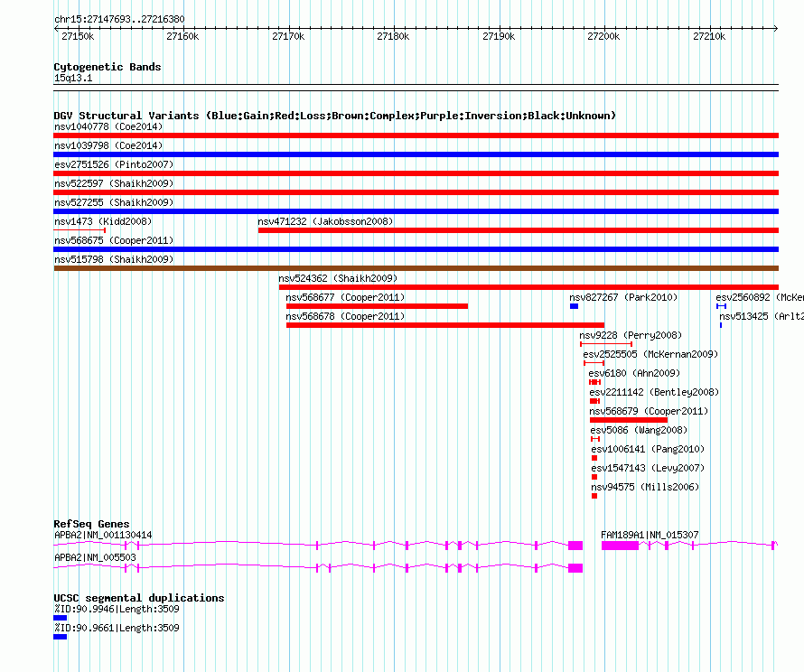Screen dimensions: 804x672
Task: Open the esv6180 (Ahn2009) label
Action: pos(634,373)
